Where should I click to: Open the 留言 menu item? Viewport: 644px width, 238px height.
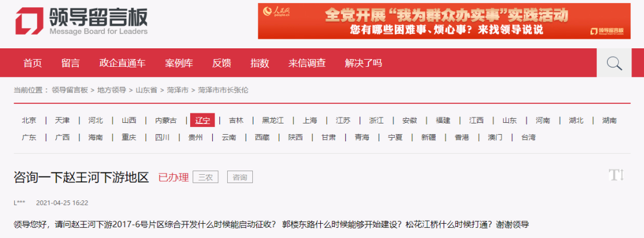[x=70, y=63]
